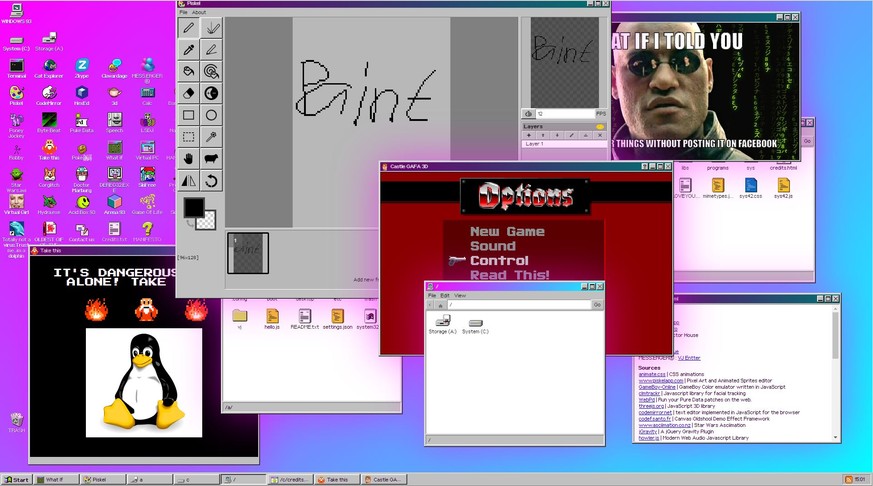Open Storage (A:) drive in root explorer window
Screen dimensions: 873x486
[x=443, y=324]
